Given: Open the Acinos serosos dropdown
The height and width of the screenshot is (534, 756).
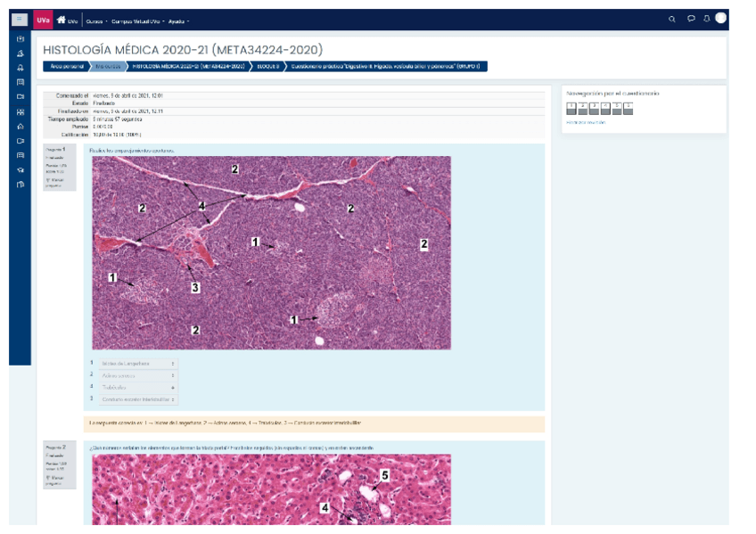Looking at the screenshot, I should tap(138, 375).
